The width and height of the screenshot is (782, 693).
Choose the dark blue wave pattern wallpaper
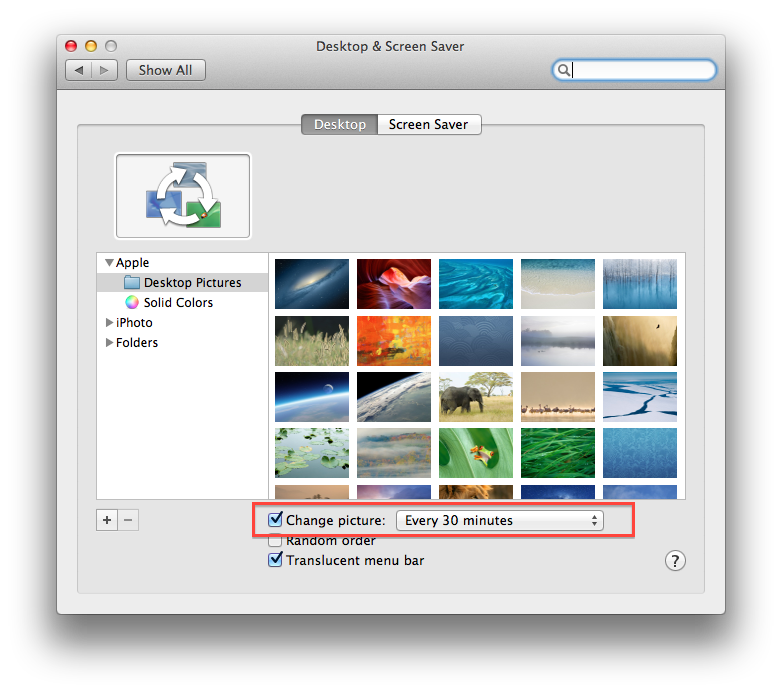476,341
